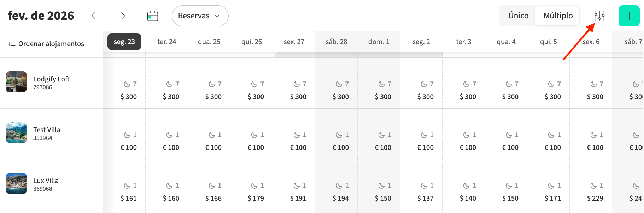Click the Lodgify Loft thumbnail image

(x=16, y=82)
